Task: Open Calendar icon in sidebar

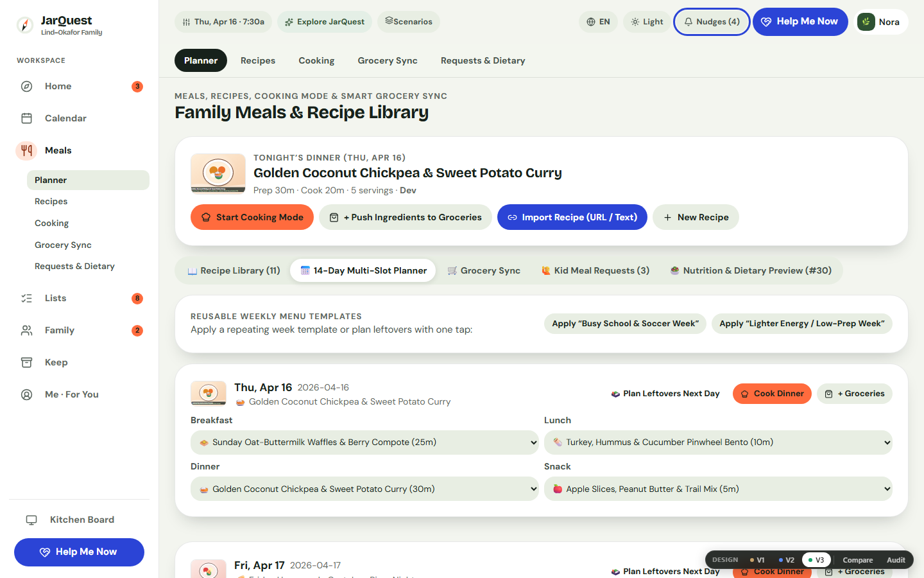Action: [26, 118]
